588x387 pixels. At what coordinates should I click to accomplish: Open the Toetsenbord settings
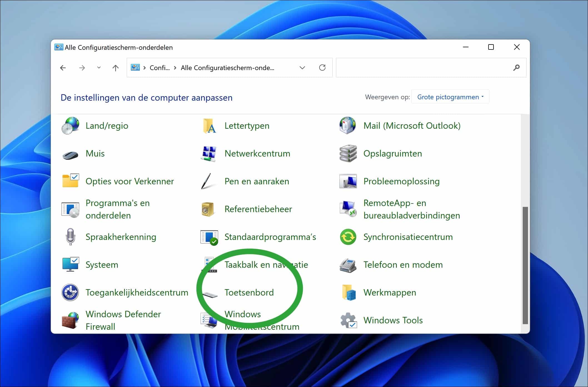click(249, 292)
